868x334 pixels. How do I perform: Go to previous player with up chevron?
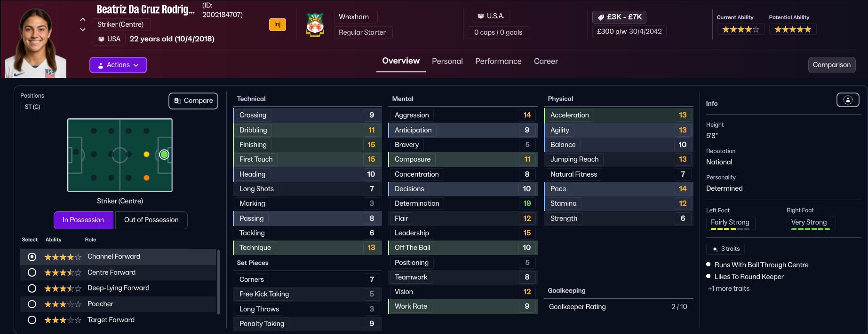point(83,19)
